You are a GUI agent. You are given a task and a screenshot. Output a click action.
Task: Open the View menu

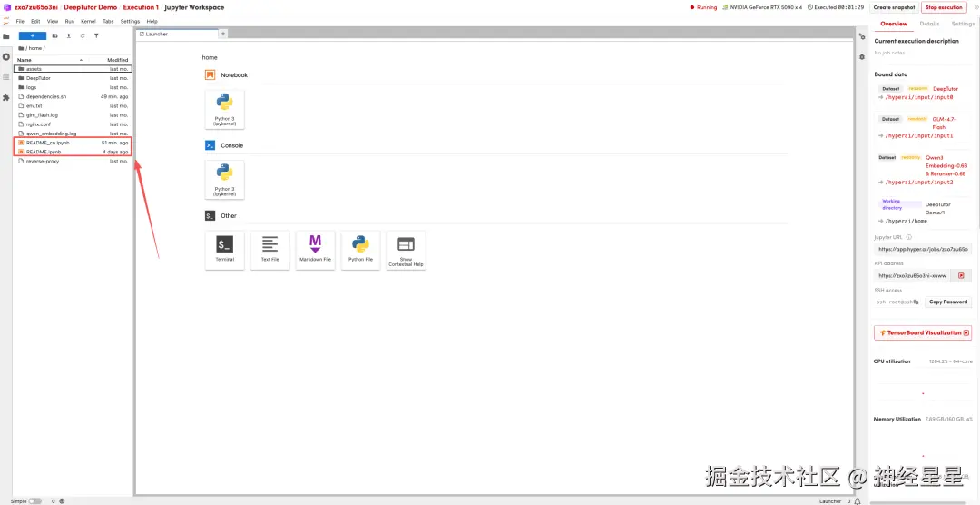coord(53,21)
